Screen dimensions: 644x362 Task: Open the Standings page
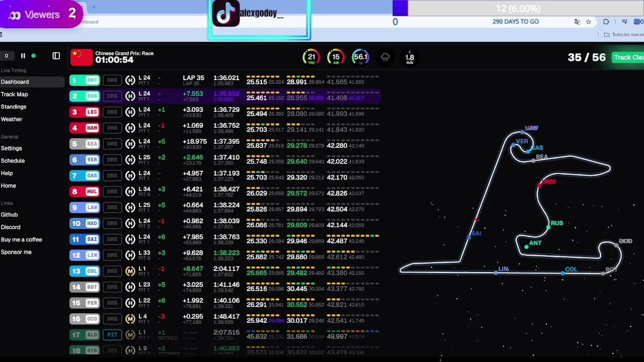[x=14, y=107]
